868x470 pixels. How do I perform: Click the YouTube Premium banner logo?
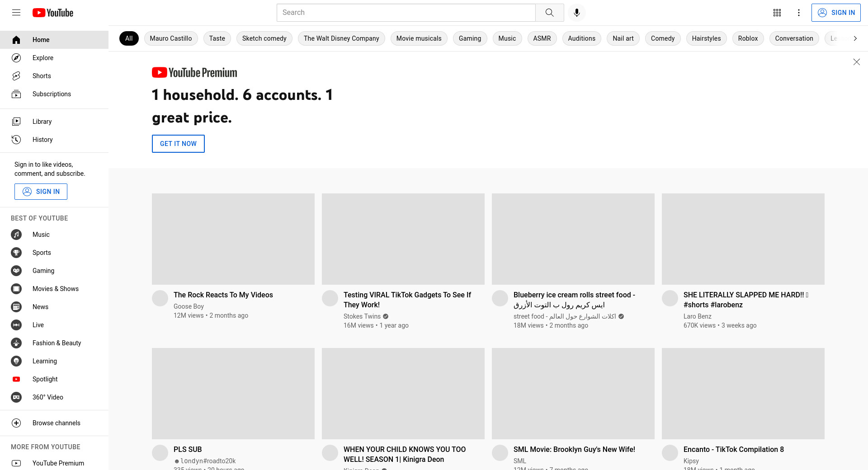tap(194, 72)
